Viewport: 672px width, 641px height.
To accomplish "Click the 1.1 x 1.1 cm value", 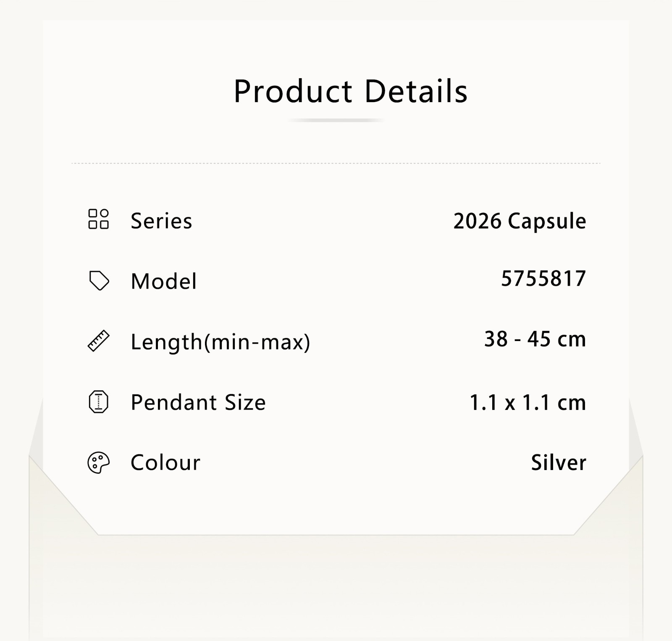I will pyautogui.click(x=528, y=403).
